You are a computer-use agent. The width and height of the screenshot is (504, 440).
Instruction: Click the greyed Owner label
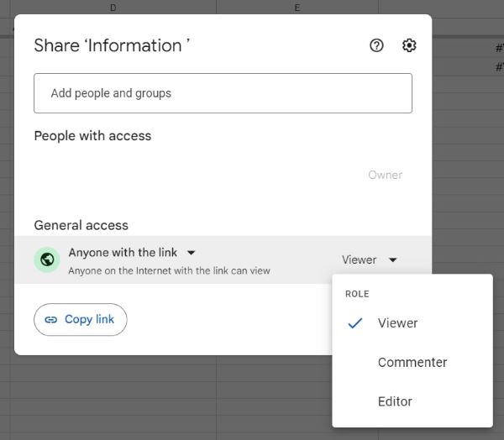coord(385,175)
